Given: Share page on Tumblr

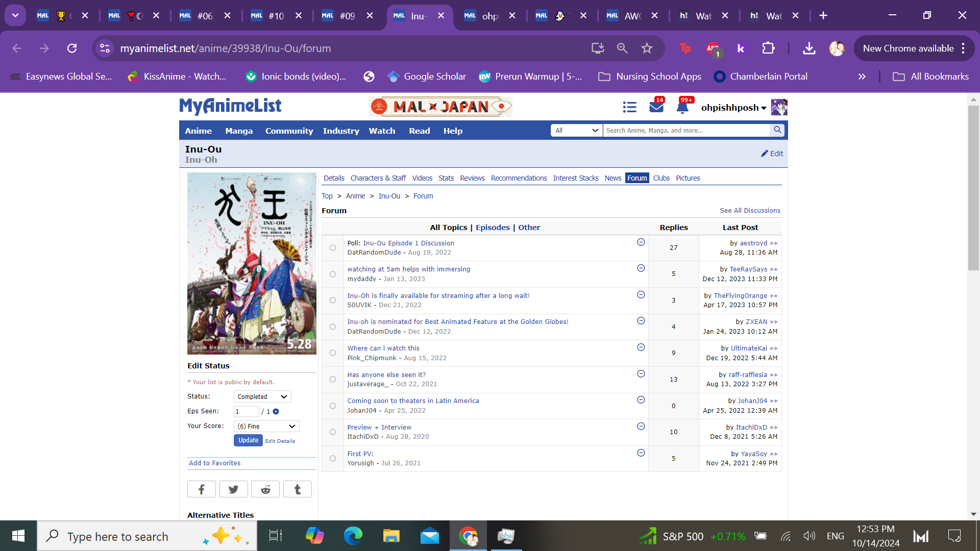Looking at the screenshot, I should pos(298,489).
